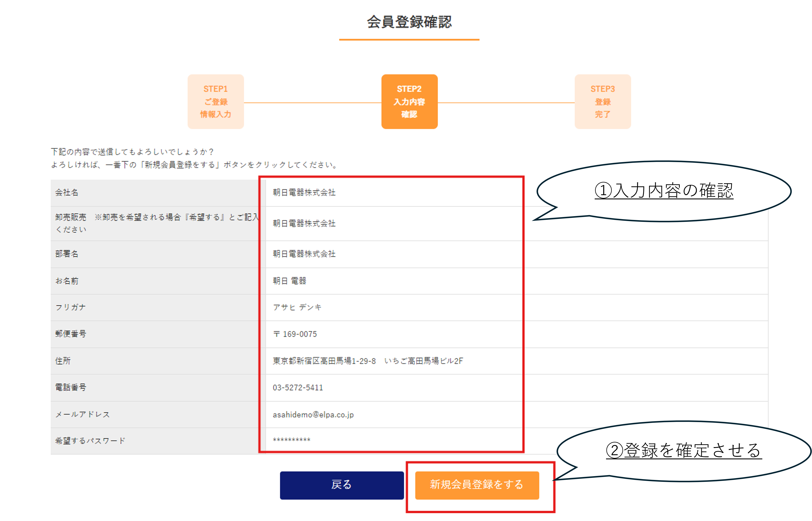Click the 新規会員登録をする button
The image size is (812, 521).
pos(477,485)
